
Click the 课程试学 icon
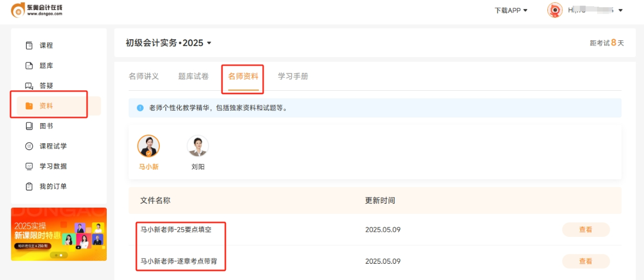tap(29, 146)
